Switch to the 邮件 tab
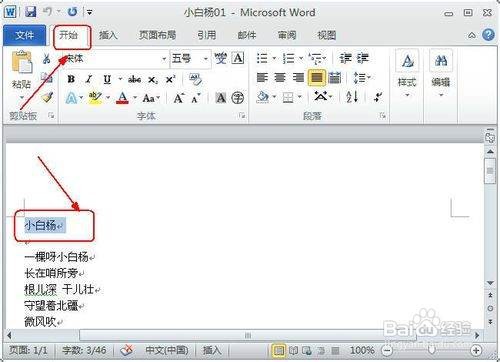Image resolution: width=500 pixels, height=362 pixels. pyautogui.click(x=247, y=35)
